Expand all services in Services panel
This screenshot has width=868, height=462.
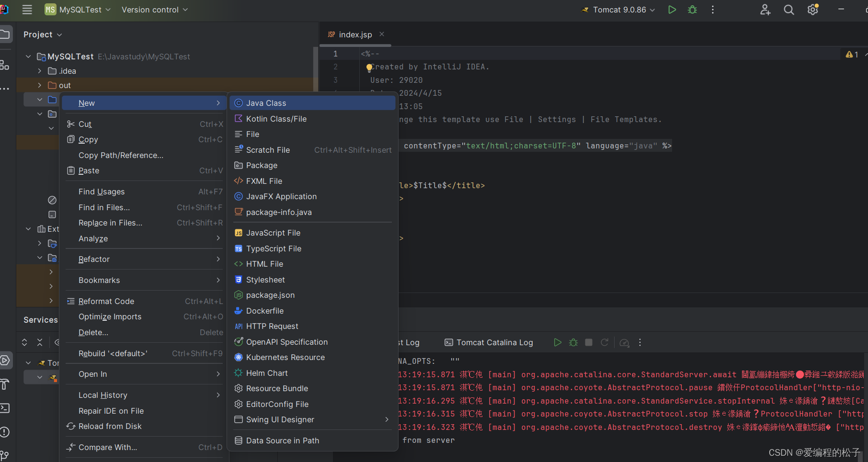(x=24, y=342)
